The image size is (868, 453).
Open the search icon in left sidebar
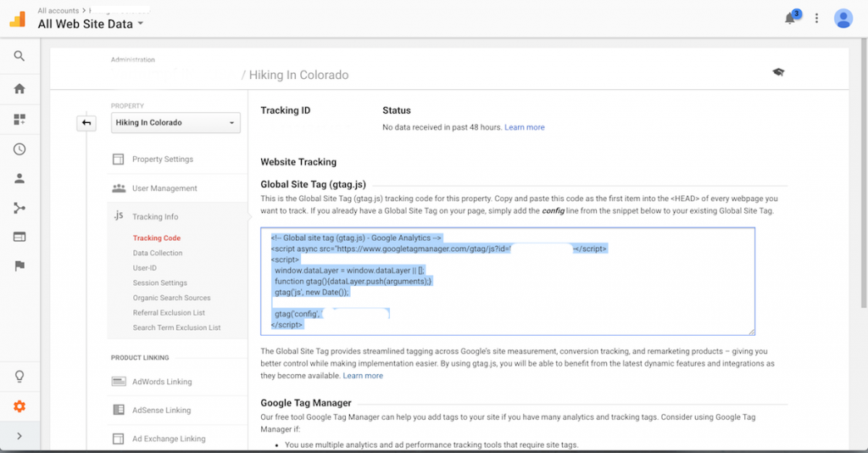click(19, 56)
